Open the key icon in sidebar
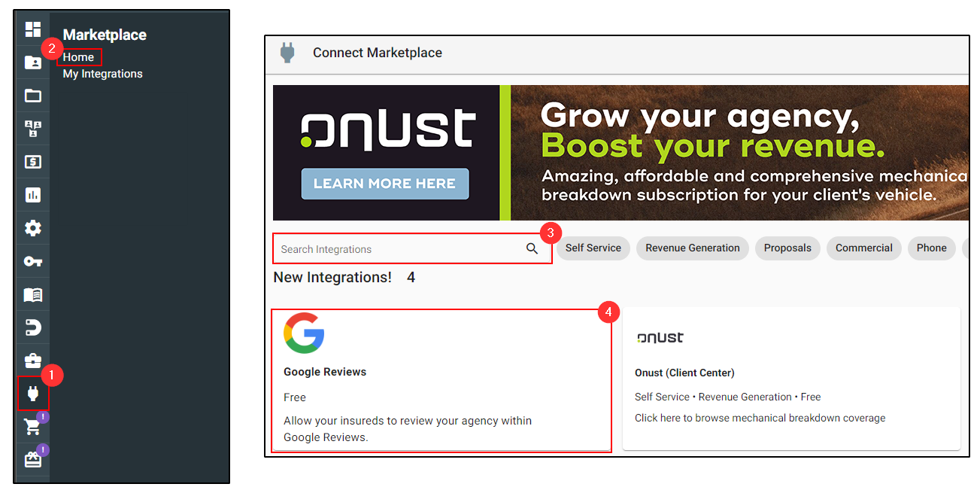The height and width of the screenshot is (490, 980). (x=33, y=261)
